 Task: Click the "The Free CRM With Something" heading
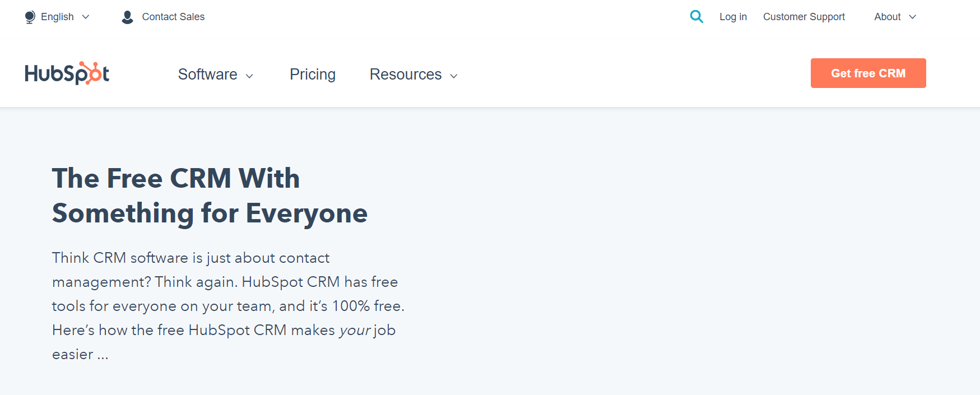[x=210, y=196]
